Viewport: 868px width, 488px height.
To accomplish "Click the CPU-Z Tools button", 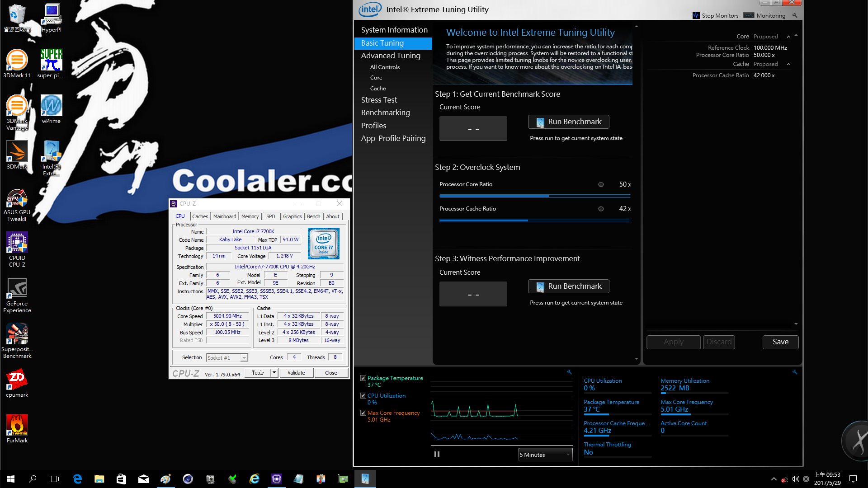I will [258, 373].
